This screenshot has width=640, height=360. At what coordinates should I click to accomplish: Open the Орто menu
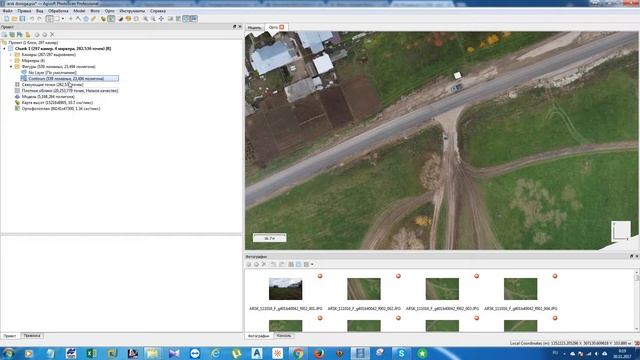109,11
